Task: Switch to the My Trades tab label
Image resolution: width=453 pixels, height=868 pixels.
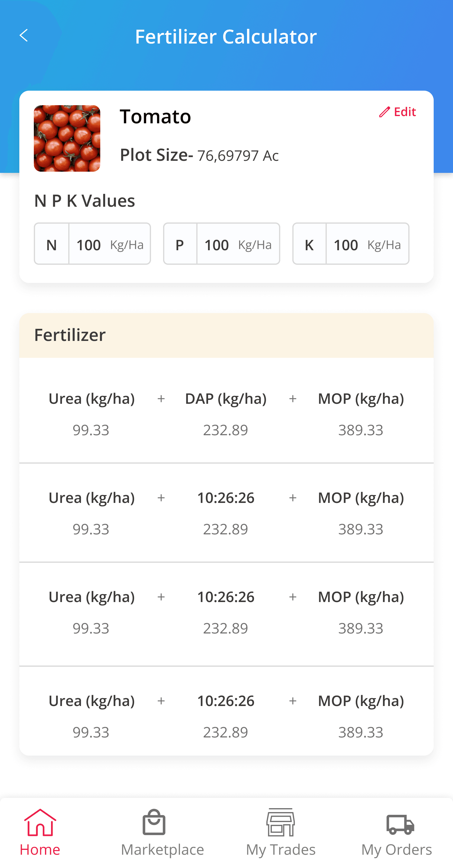Action: [281, 850]
